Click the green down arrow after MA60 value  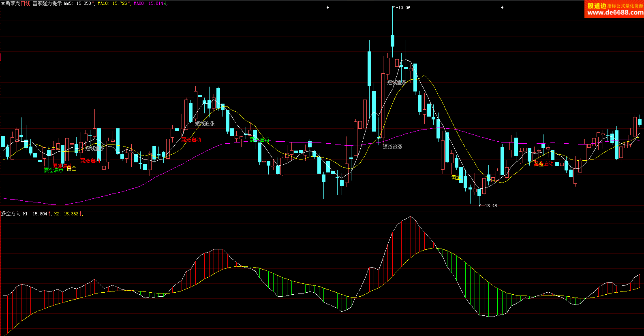[x=165, y=3]
